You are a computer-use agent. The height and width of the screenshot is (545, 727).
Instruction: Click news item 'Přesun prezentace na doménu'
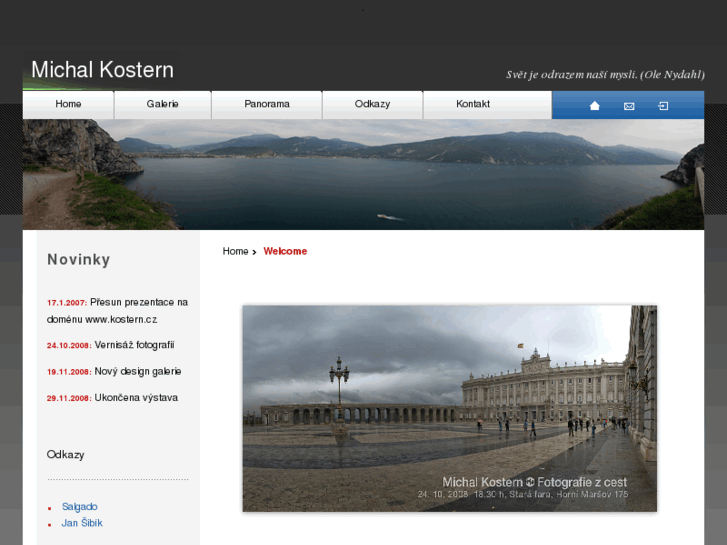tap(117, 311)
